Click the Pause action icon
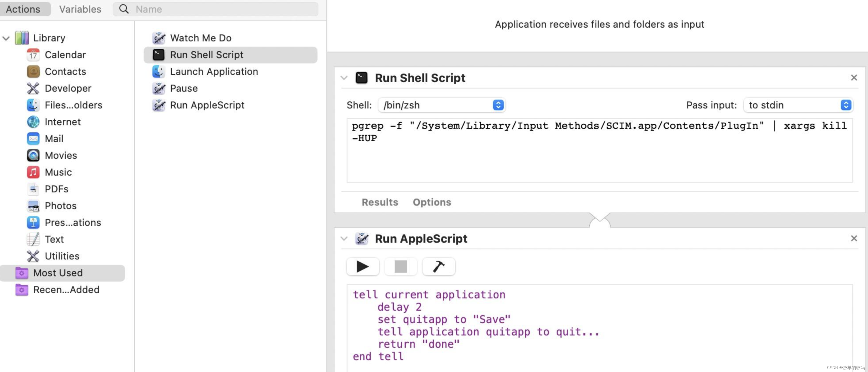The width and height of the screenshot is (868, 372). (x=158, y=88)
